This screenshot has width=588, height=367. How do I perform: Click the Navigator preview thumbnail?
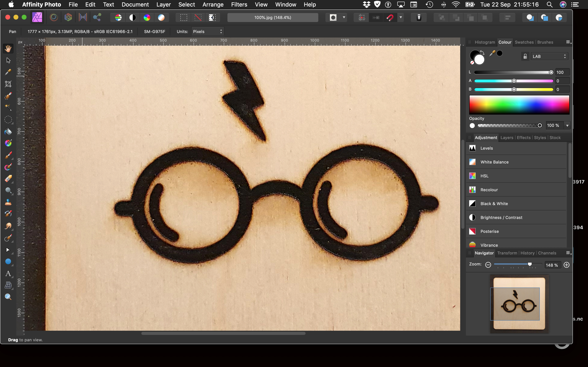click(x=519, y=304)
